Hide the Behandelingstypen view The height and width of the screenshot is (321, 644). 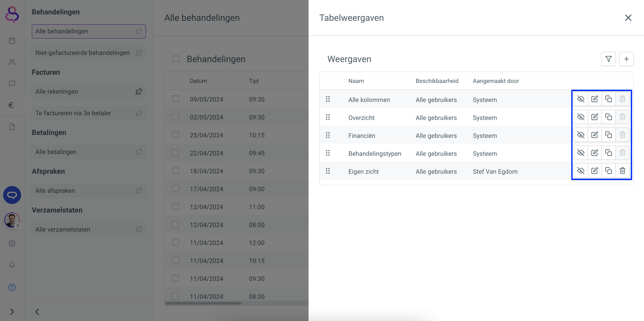pos(580,153)
